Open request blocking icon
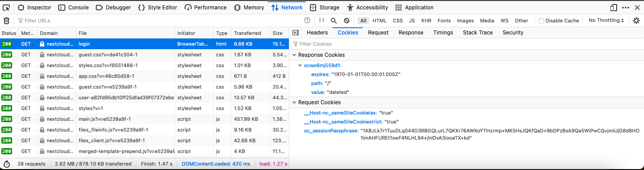The width and height of the screenshot is (644, 170). click(x=346, y=21)
